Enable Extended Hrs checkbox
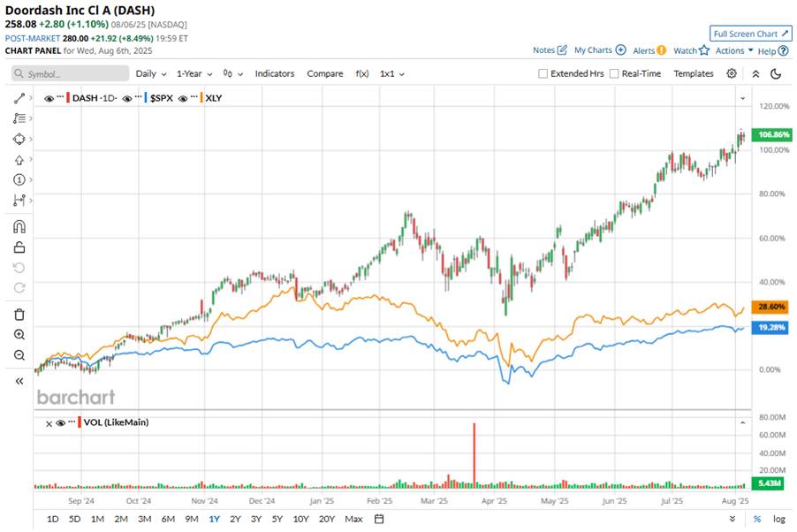 coord(543,73)
